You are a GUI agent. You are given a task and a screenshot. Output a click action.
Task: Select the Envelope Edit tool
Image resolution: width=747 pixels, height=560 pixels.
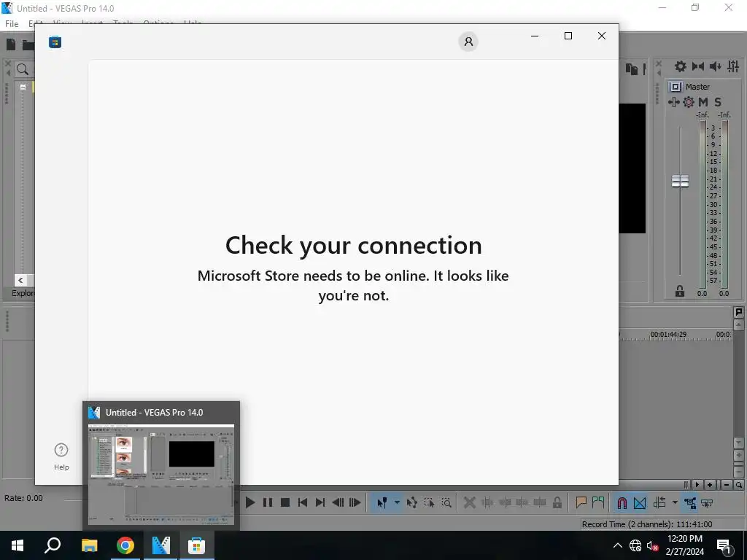tap(412, 503)
